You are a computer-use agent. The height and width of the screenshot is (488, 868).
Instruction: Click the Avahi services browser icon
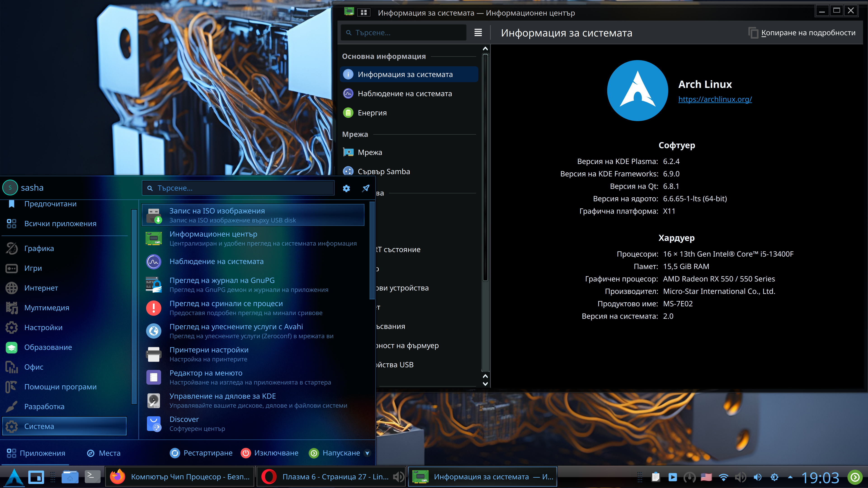154,331
